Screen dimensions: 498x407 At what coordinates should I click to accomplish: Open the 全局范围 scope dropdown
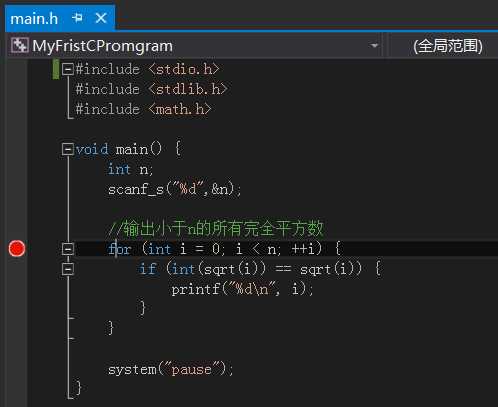[448, 46]
